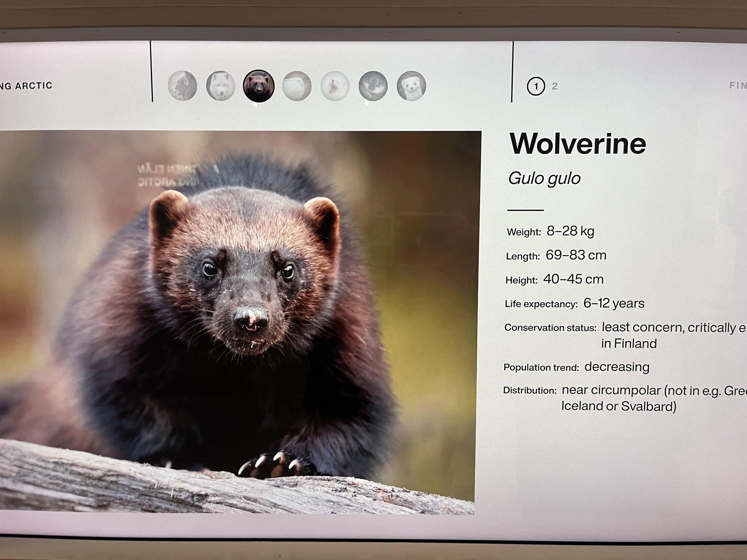The height and width of the screenshot is (560, 747).
Task: Choose the white arctic wolf thumbnail
Action: (221, 86)
